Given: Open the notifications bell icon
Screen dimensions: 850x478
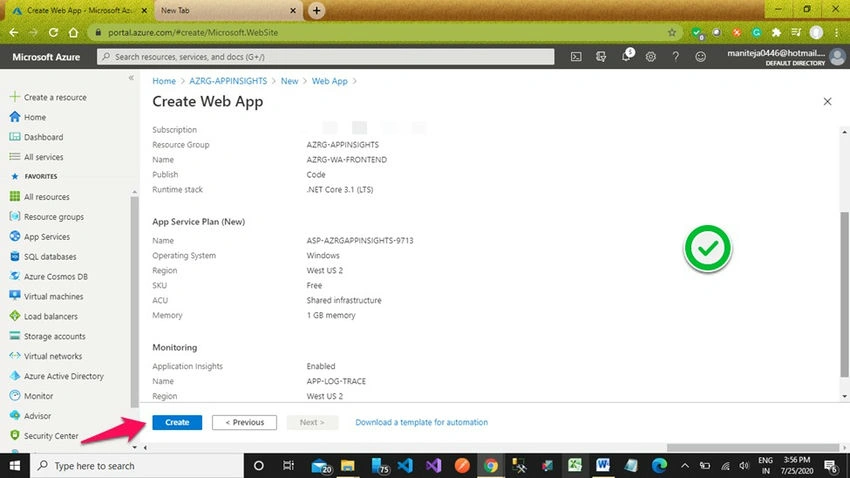Looking at the screenshot, I should (x=627, y=55).
